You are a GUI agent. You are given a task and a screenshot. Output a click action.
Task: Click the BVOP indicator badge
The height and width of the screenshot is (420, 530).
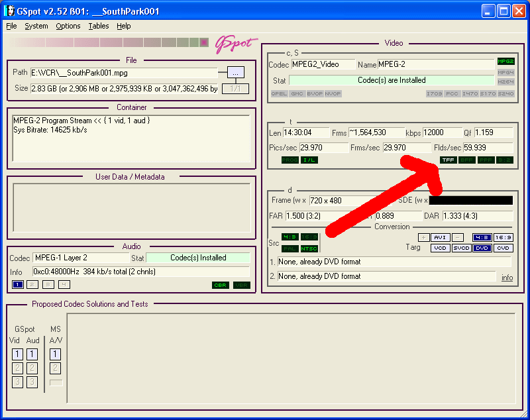[x=315, y=93]
